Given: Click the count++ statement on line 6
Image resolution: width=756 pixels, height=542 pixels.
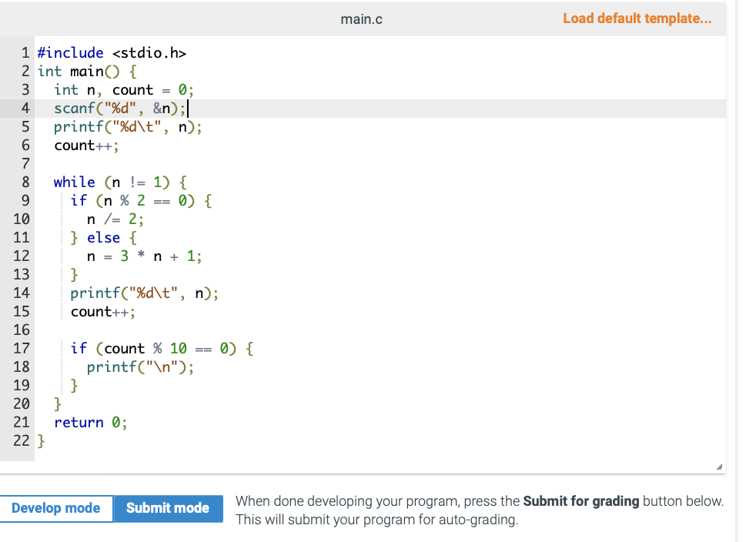Looking at the screenshot, I should (x=85, y=145).
